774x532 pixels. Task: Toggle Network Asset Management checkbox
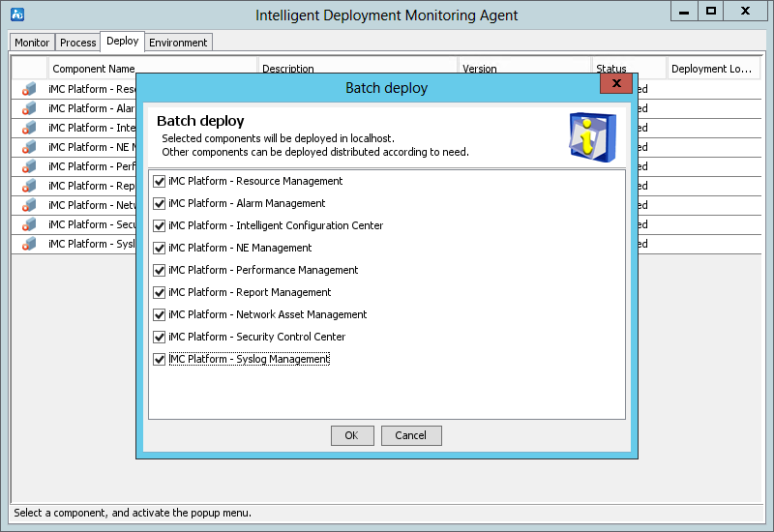click(159, 315)
